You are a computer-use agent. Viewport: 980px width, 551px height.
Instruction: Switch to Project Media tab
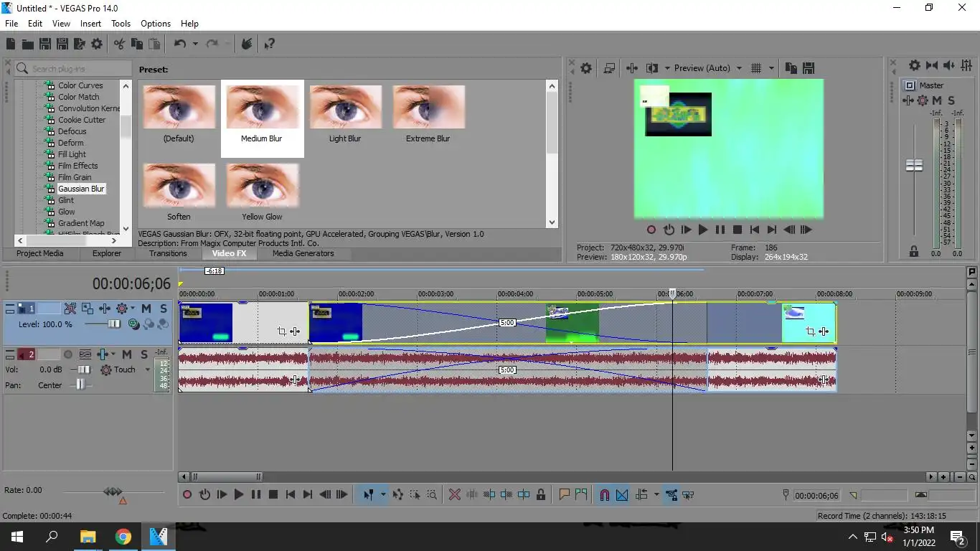coord(40,253)
